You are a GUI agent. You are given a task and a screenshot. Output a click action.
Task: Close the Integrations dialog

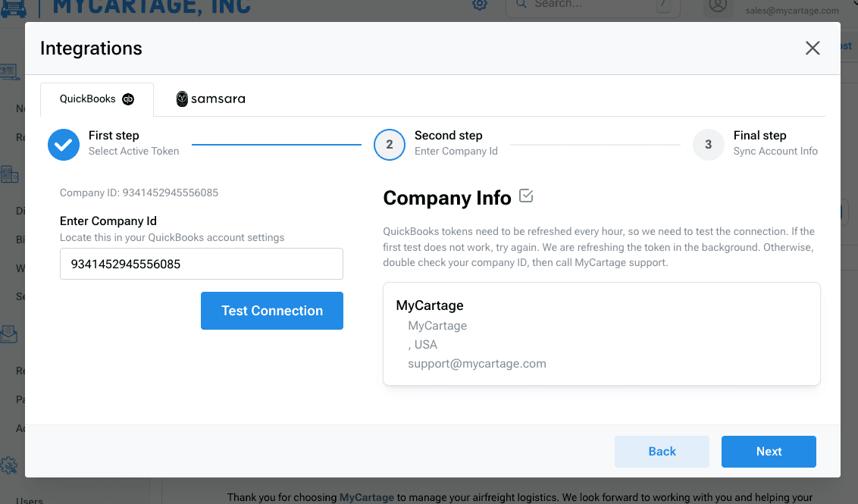813,49
